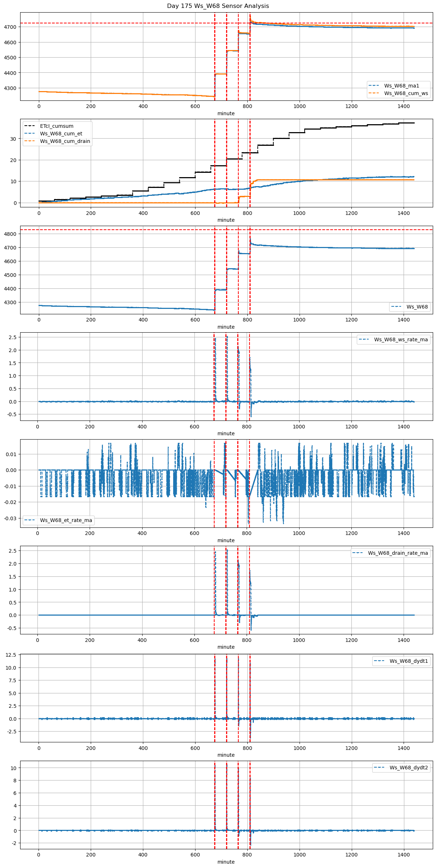The width and height of the screenshot is (436, 868).
Task: Click the Ws_W68_cum_et legend label
Action: coord(61,134)
